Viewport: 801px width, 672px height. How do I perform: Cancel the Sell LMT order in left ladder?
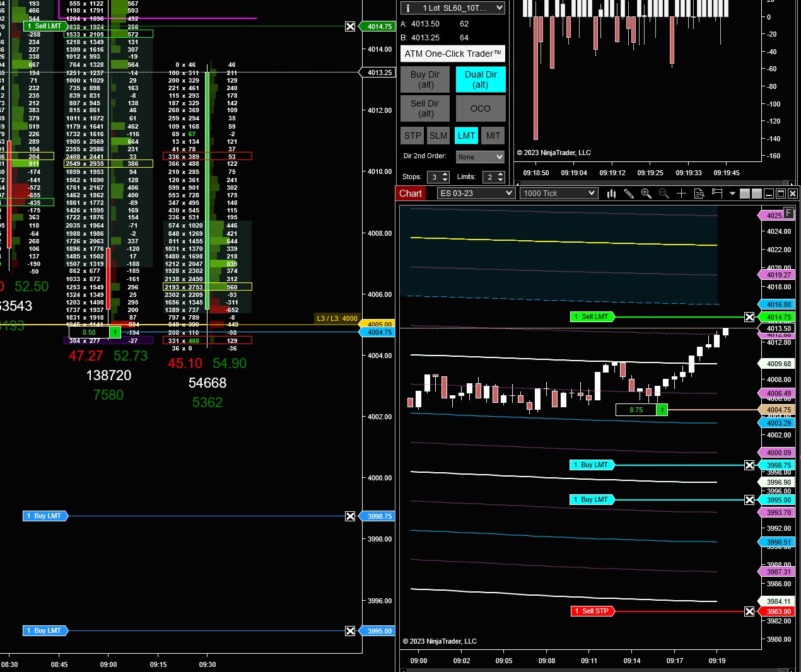tap(350, 26)
